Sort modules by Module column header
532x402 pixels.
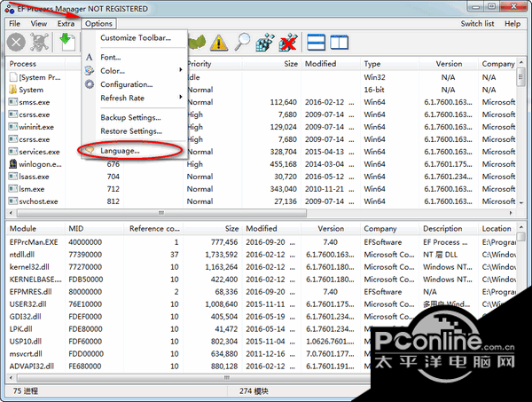[x=35, y=228]
